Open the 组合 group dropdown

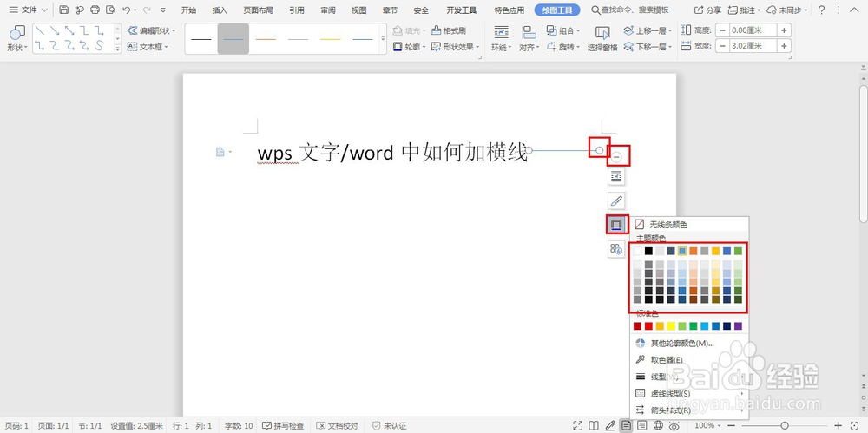pyautogui.click(x=563, y=30)
